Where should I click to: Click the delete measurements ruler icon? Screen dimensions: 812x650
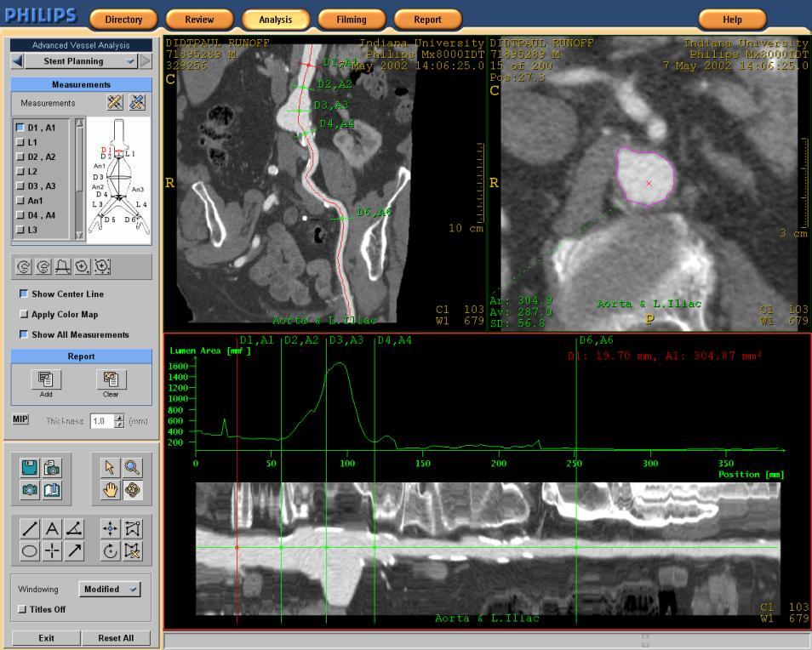137,102
